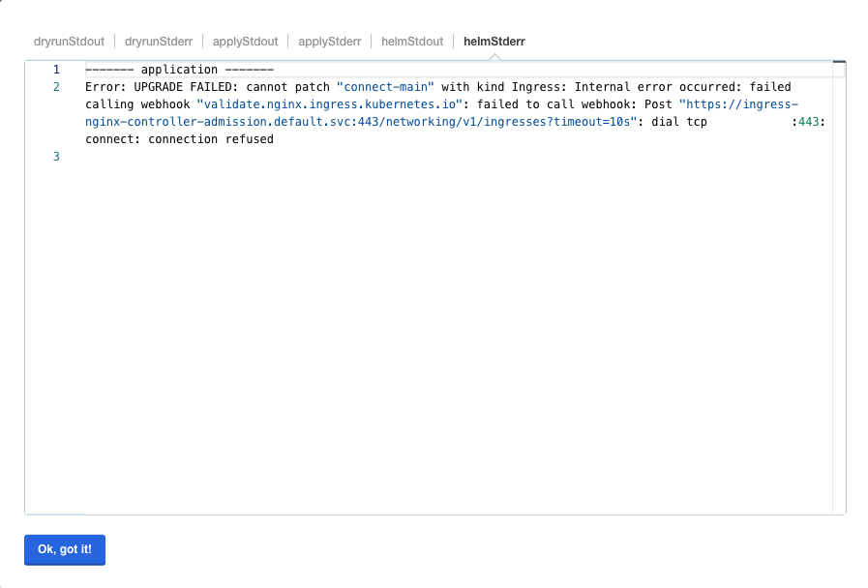Show the applyStderr tab
This screenshot has width=868, height=588.
329,42
